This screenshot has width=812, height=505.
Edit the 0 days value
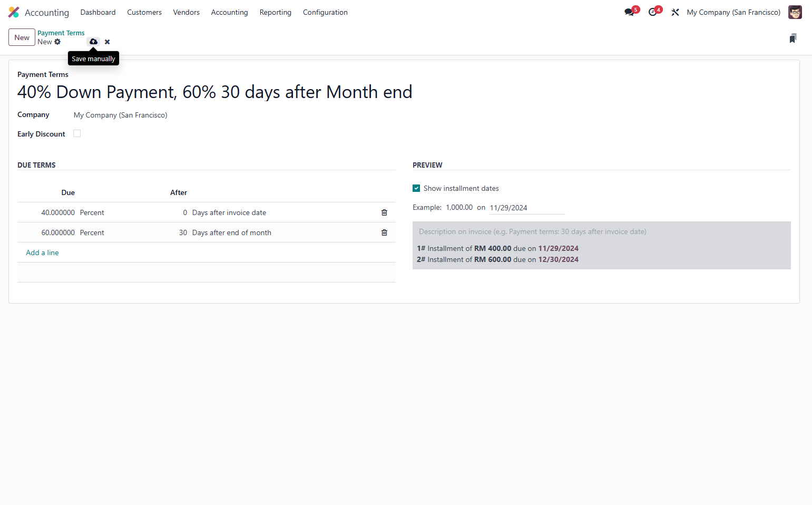[185, 212]
